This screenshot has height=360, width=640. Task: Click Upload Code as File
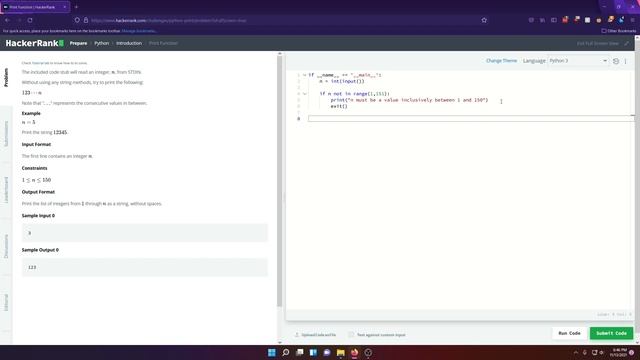(319, 335)
